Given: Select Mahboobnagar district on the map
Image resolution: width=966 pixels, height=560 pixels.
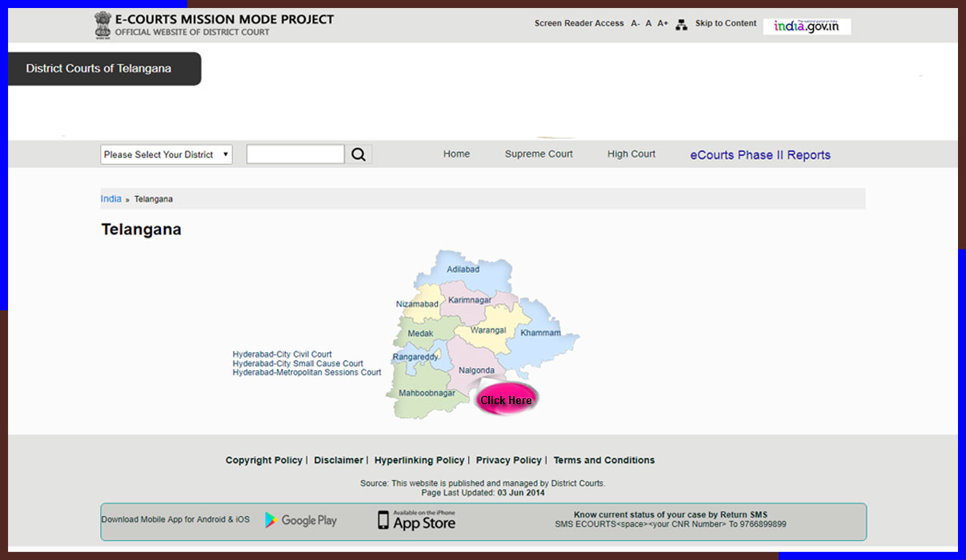Looking at the screenshot, I should (427, 393).
